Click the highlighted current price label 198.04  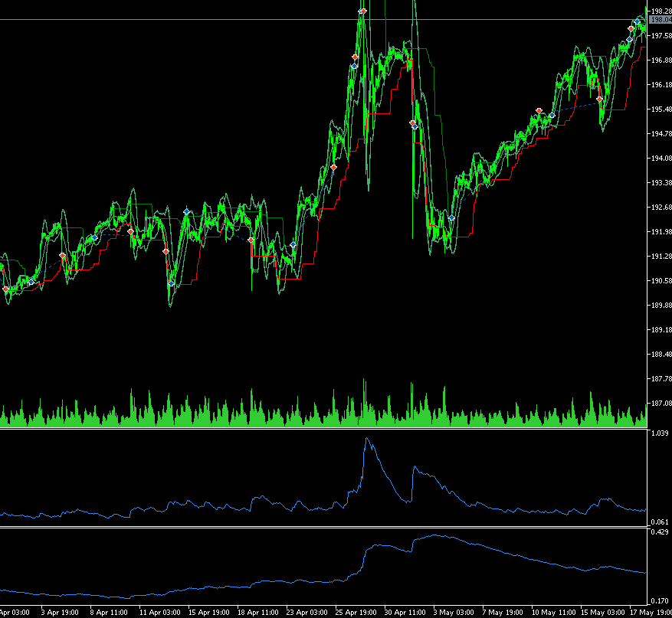[x=659, y=21]
